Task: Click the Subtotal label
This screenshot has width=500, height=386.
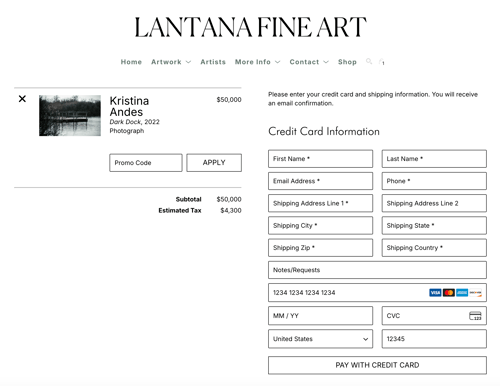Action: tap(188, 199)
